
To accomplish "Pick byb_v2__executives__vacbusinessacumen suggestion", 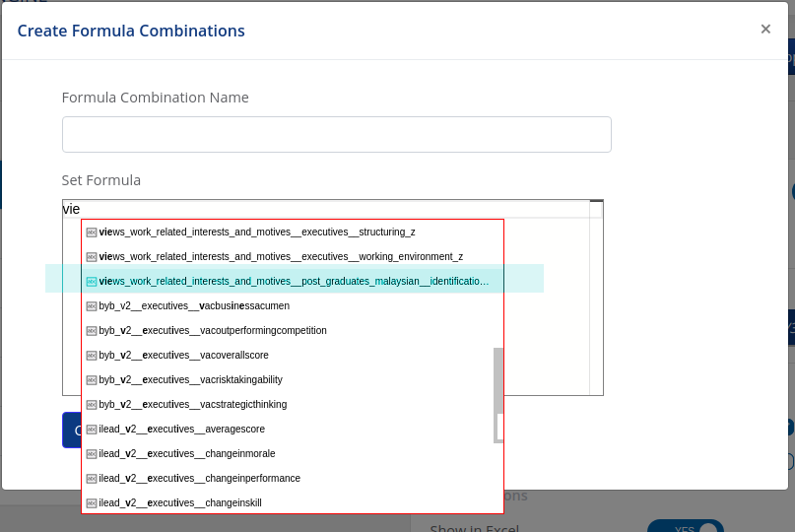I will 293,305.
